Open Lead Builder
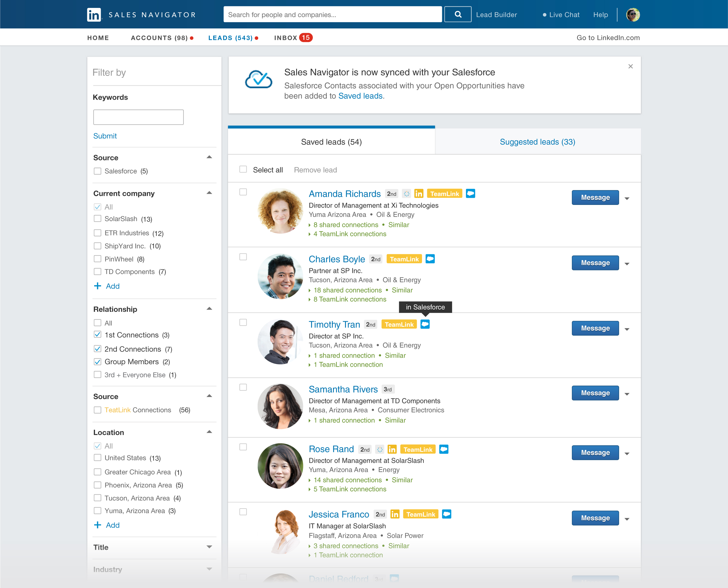The width and height of the screenshot is (728, 588). coord(496,14)
